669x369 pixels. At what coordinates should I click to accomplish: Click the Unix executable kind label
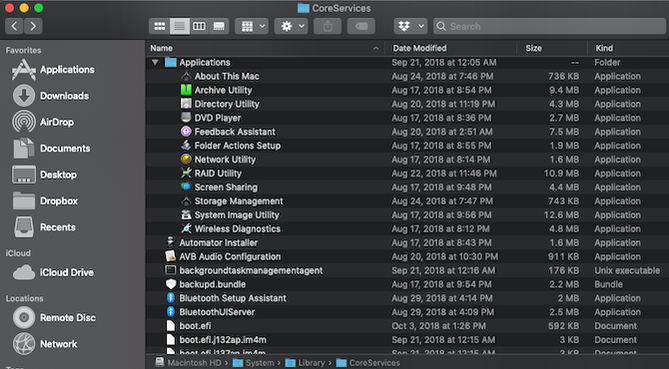click(627, 270)
